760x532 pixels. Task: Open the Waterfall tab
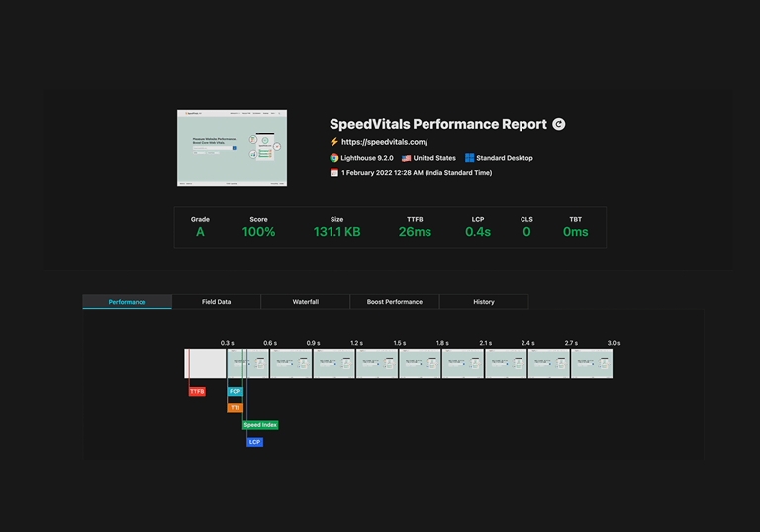tap(306, 302)
